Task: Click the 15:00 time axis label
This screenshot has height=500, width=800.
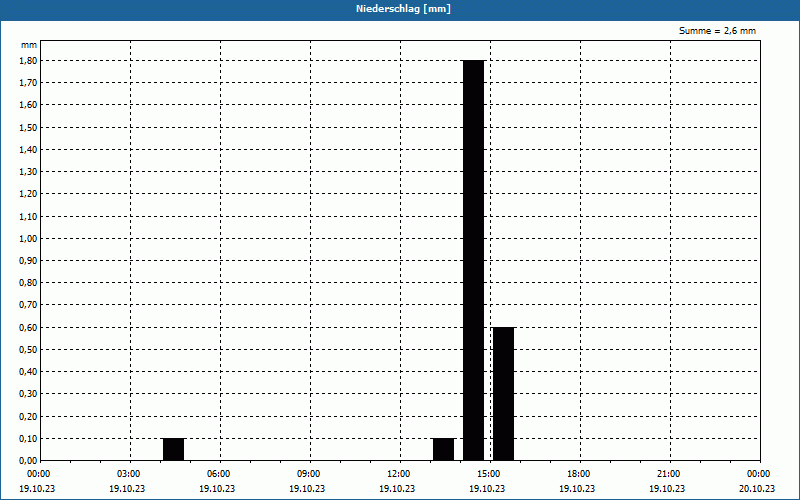Action: tap(489, 474)
